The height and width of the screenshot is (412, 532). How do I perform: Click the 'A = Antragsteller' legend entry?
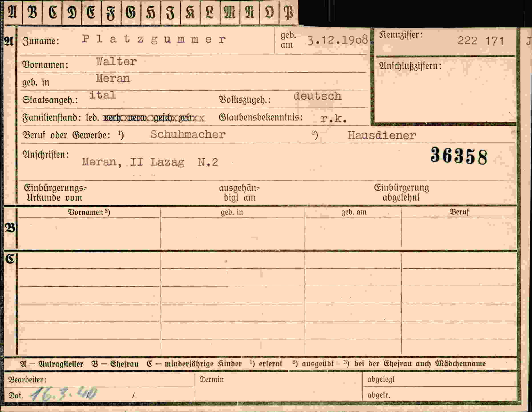(x=51, y=364)
